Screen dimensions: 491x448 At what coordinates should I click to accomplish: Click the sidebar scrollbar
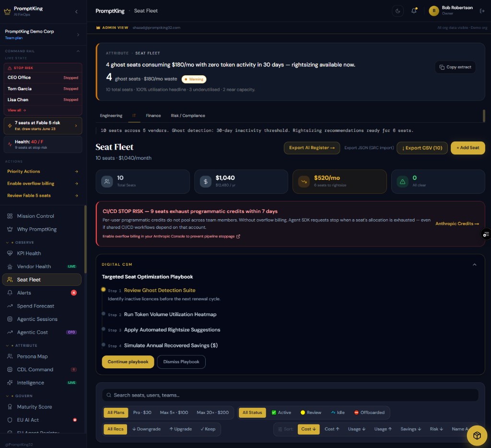coord(85,239)
